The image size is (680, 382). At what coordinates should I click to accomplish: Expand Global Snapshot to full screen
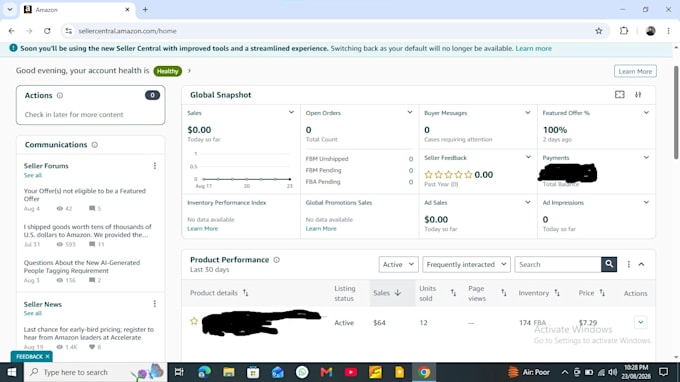click(620, 95)
